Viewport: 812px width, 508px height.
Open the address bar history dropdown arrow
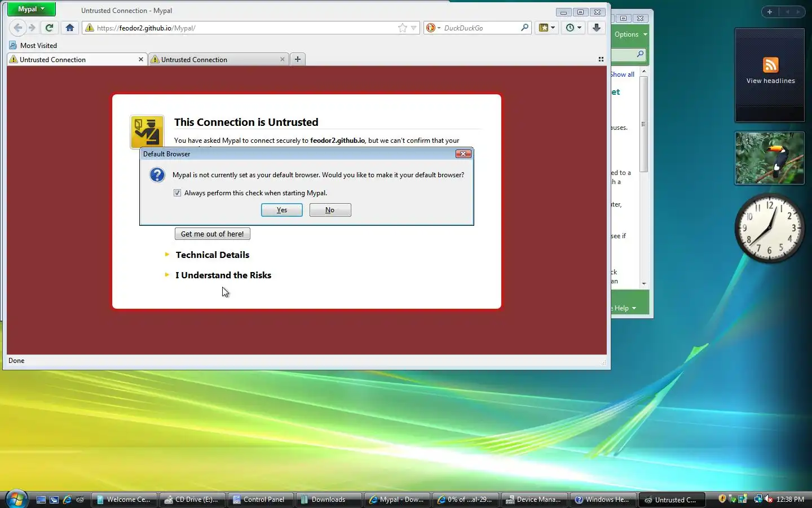[x=413, y=28]
